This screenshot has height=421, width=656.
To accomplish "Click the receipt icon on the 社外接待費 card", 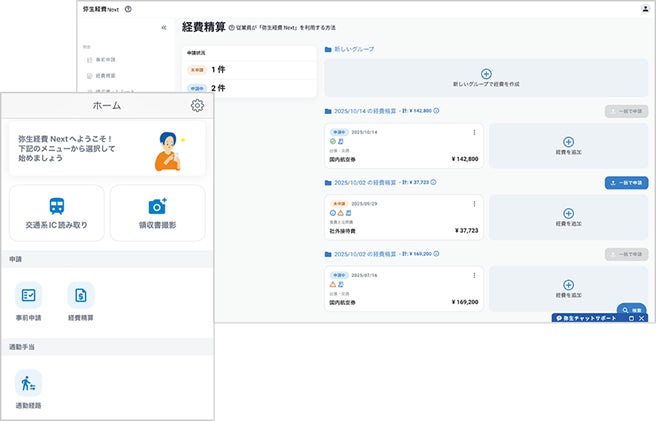I will point(348,213).
